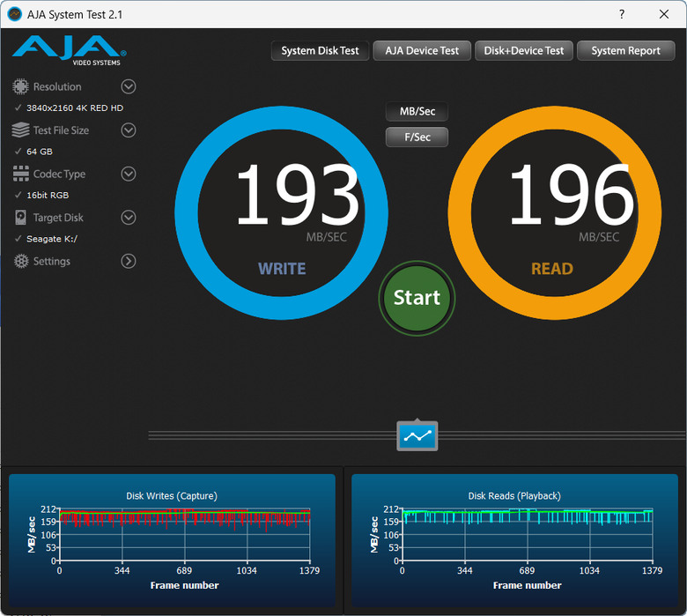Close the AJA System Test window
This screenshot has width=687, height=616.
[664, 14]
